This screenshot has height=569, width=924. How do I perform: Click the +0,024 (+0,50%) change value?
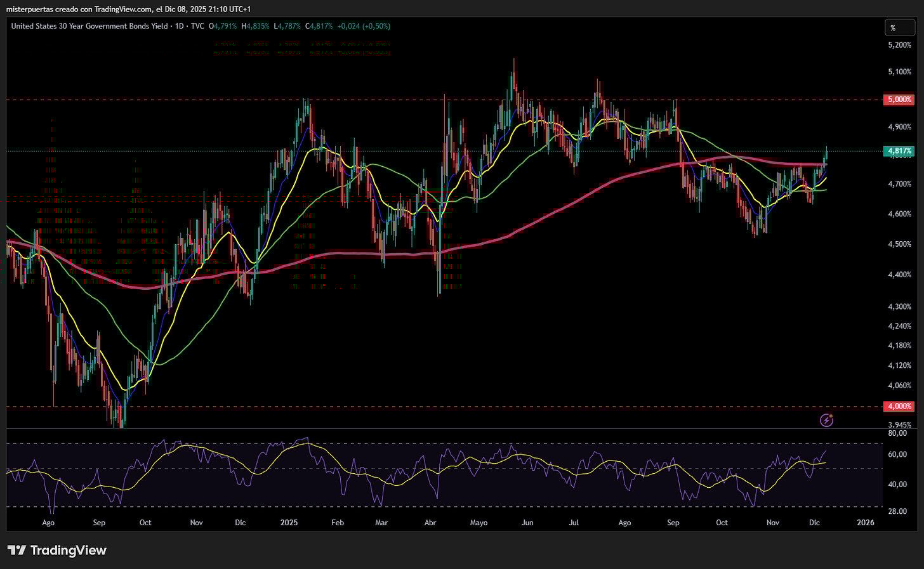[x=364, y=26]
